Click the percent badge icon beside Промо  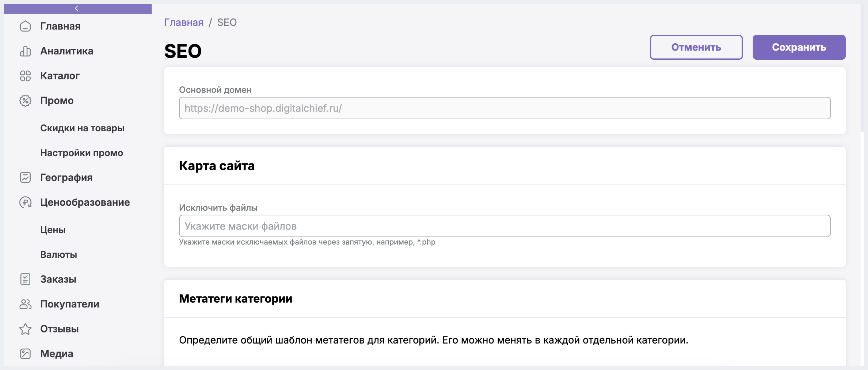click(25, 100)
